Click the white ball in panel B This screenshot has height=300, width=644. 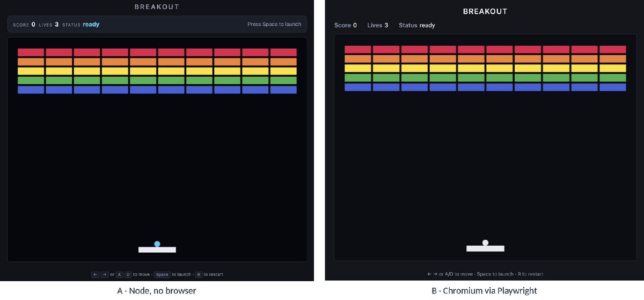485,243
